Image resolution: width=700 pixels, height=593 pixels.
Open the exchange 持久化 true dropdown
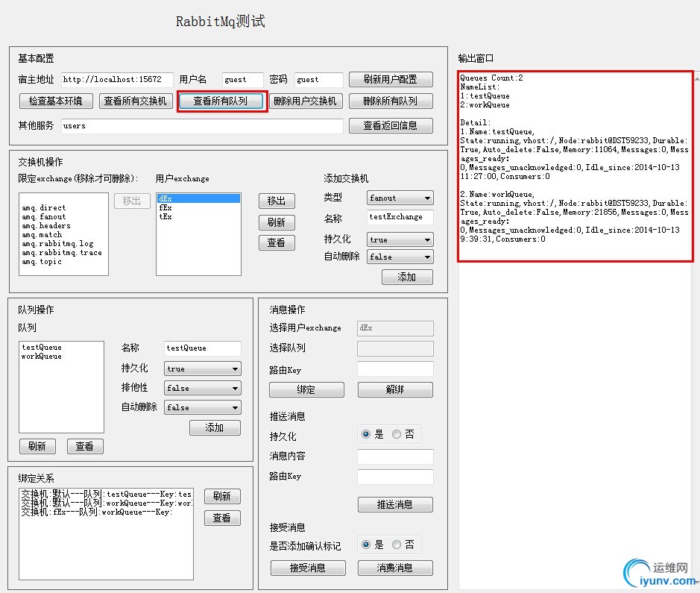[x=400, y=239]
